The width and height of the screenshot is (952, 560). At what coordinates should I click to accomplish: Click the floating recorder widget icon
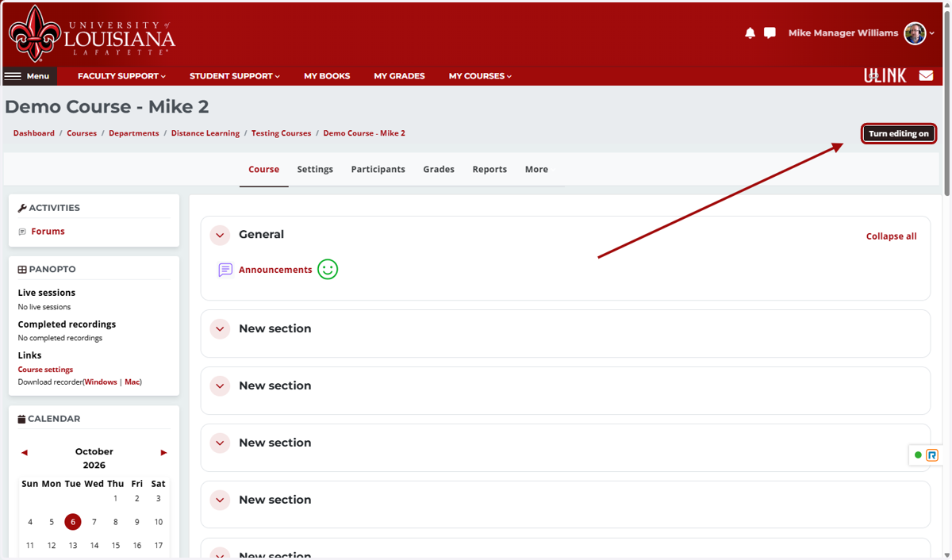pos(932,455)
